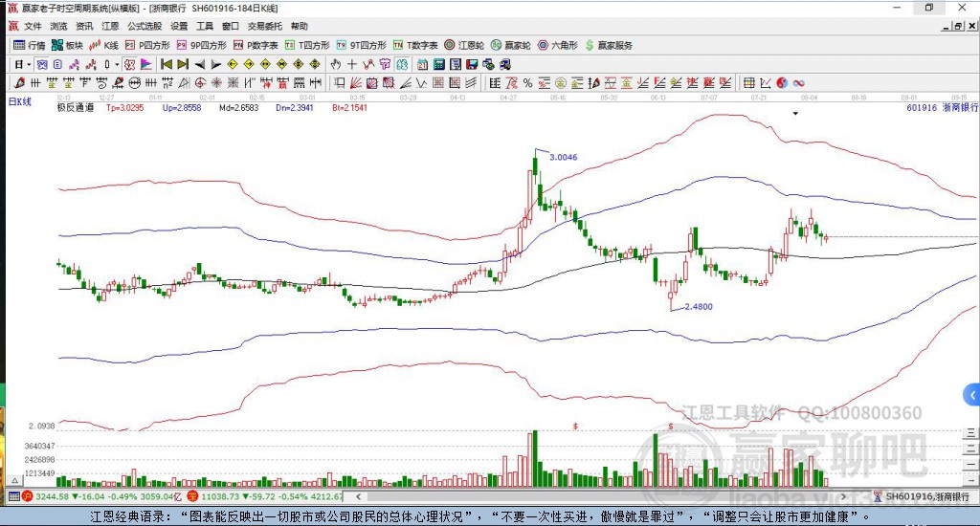Open the T四方形 tool
The width and height of the screenshot is (980, 526).
click(x=307, y=46)
